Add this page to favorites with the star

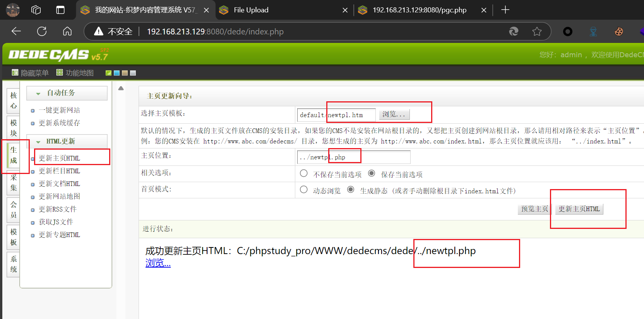tap(537, 32)
